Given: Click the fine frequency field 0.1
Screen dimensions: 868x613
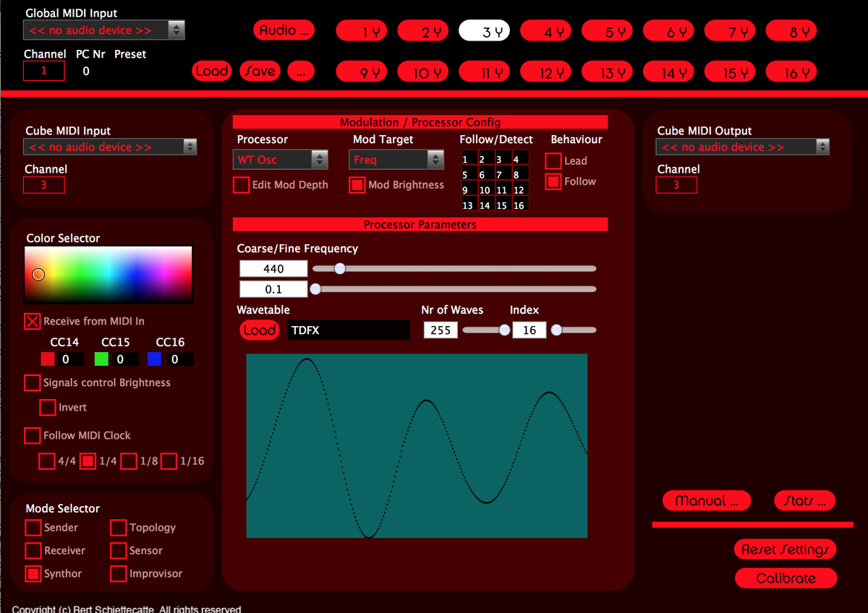Looking at the screenshot, I should click(273, 289).
